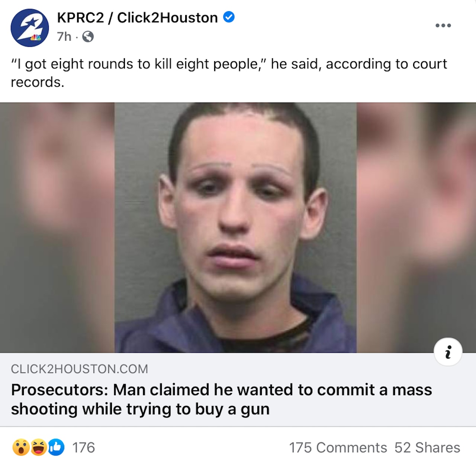Open the three-dot post options menu
The width and height of the screenshot is (476, 464).
click(443, 25)
